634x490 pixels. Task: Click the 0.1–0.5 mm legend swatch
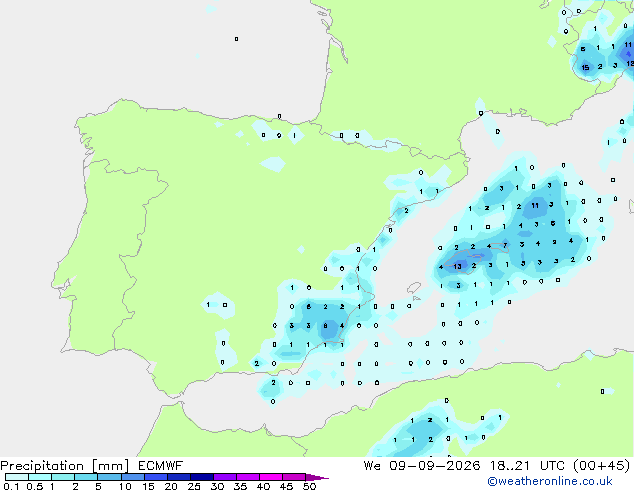coord(17,477)
